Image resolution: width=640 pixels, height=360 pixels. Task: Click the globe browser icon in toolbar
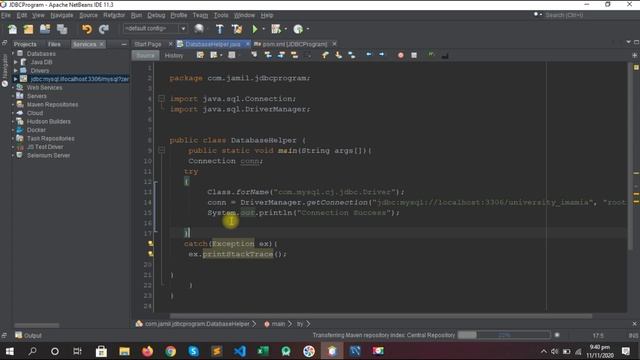click(x=199, y=29)
